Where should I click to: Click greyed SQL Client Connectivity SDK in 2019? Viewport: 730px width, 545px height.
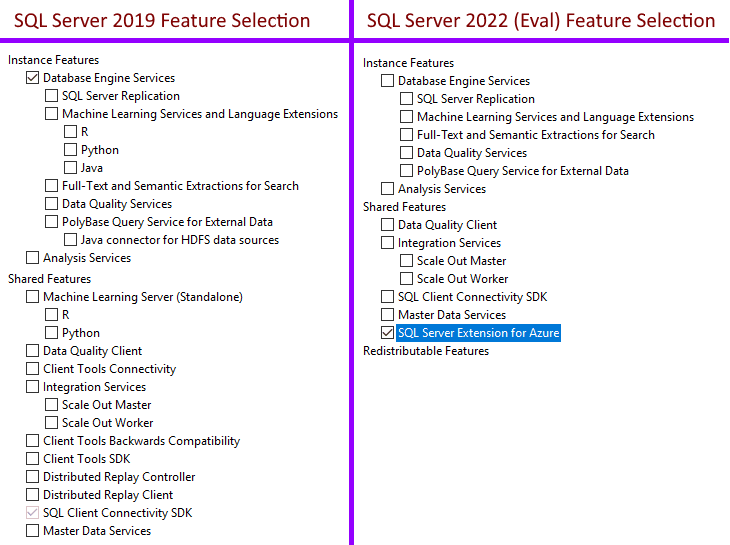(x=32, y=513)
